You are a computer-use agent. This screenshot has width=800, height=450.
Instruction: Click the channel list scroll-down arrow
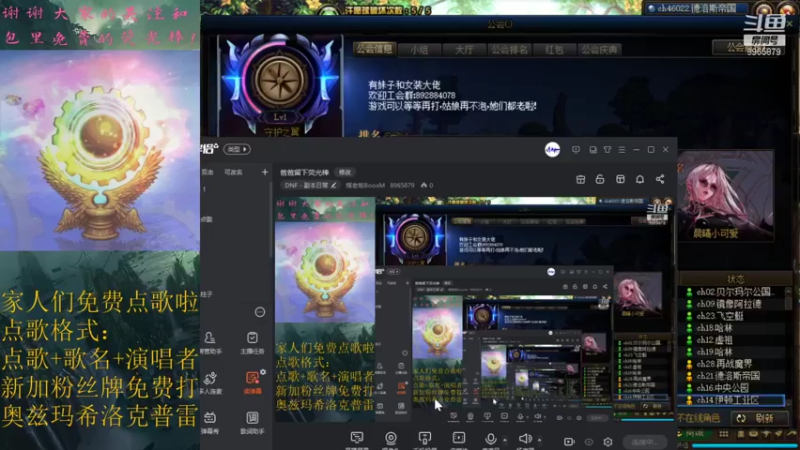[788, 403]
